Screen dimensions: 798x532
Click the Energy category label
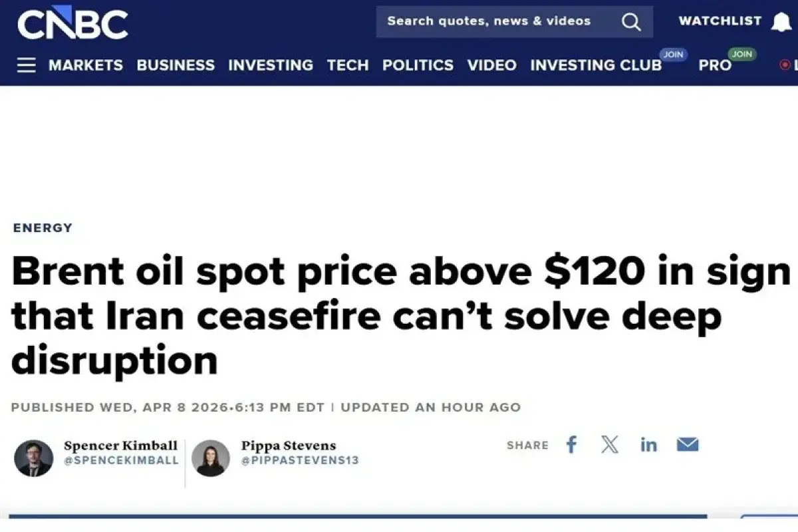(x=43, y=228)
